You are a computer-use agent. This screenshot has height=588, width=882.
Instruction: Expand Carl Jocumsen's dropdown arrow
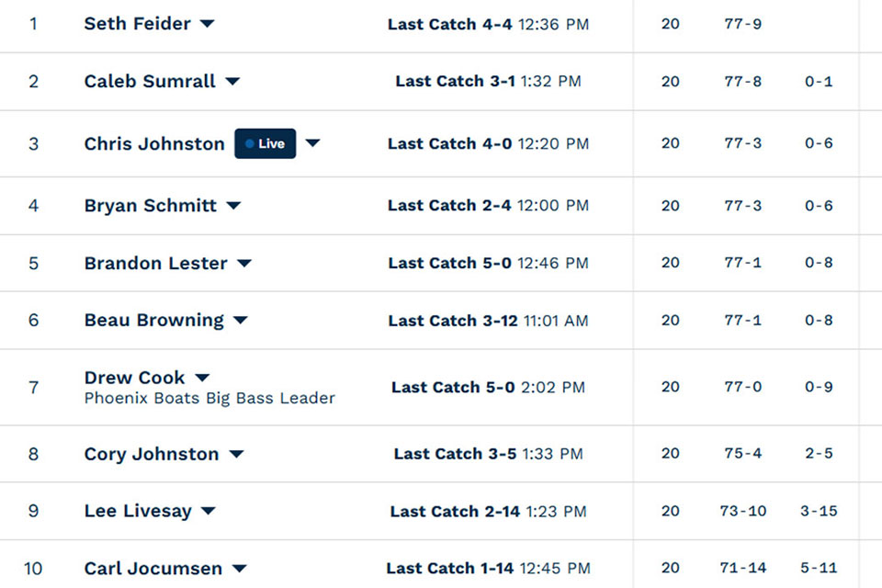click(240, 569)
